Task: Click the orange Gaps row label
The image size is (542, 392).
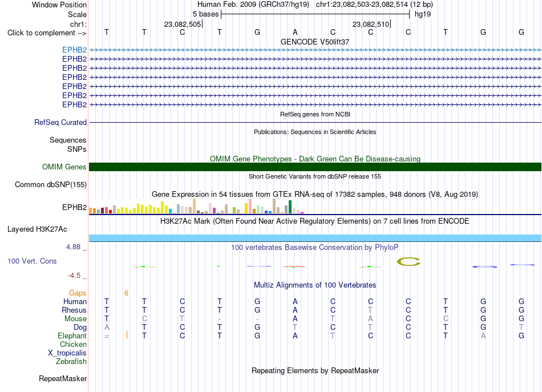Action: (x=78, y=293)
